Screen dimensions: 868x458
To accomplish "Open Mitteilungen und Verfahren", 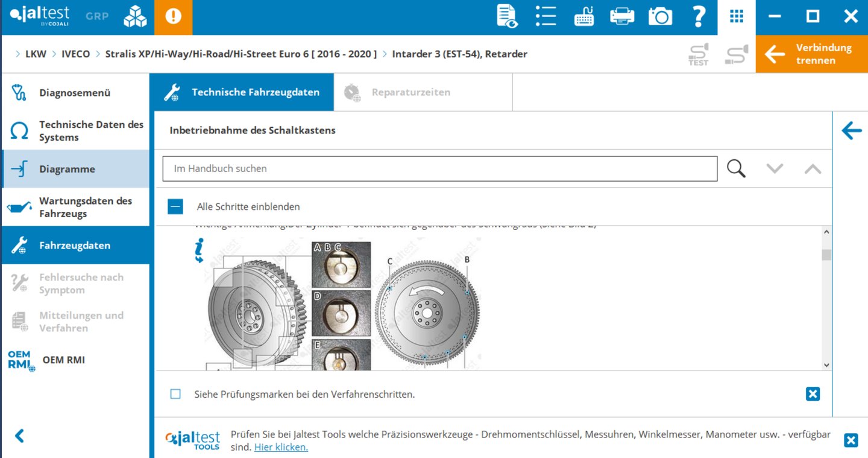I will pyautogui.click(x=75, y=322).
